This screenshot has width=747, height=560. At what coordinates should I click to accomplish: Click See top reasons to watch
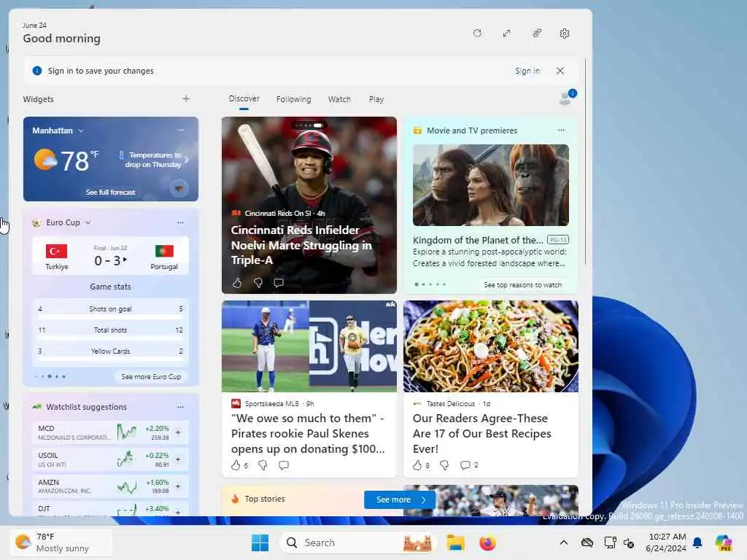[522, 285]
